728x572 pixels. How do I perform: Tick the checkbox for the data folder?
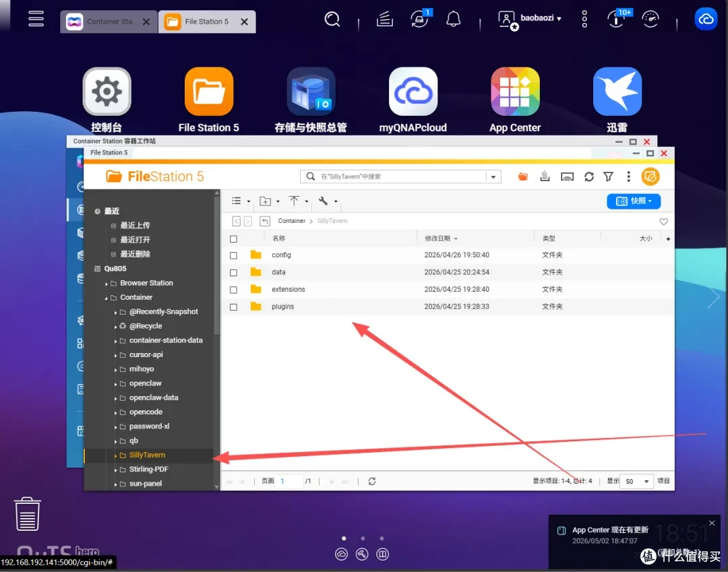click(x=233, y=273)
